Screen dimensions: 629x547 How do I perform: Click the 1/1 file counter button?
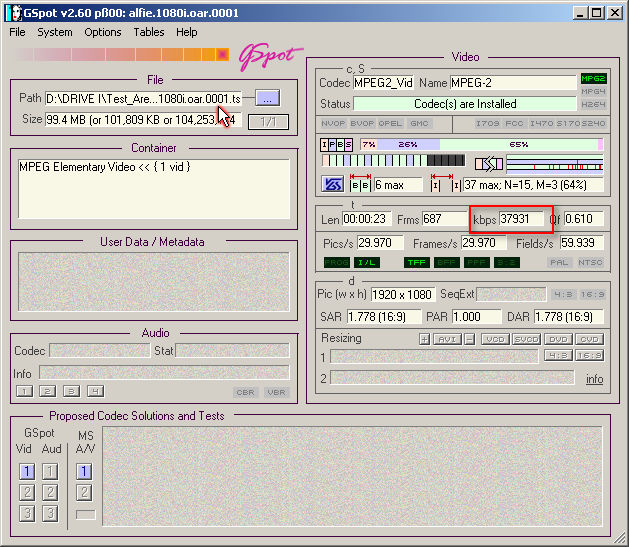tap(268, 122)
